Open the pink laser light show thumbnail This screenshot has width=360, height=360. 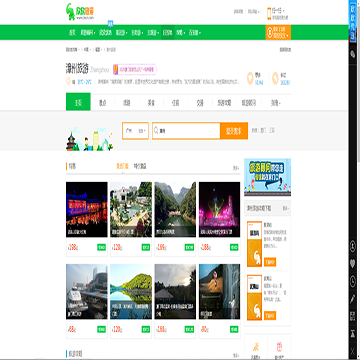[x=219, y=209]
